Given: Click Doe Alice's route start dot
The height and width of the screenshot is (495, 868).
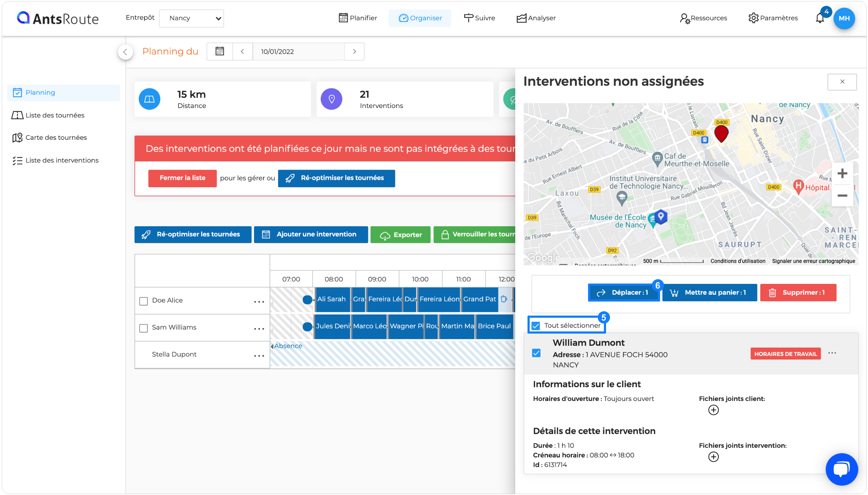Looking at the screenshot, I should (x=307, y=299).
